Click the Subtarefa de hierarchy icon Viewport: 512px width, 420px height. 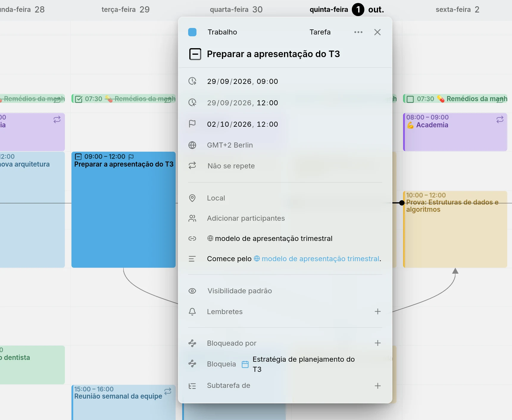click(x=192, y=386)
